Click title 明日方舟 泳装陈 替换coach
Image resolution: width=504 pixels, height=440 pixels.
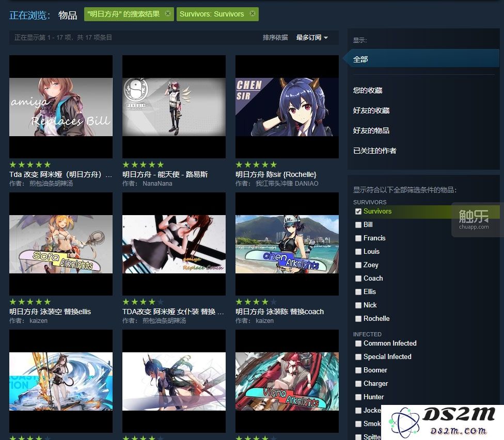[x=280, y=312]
